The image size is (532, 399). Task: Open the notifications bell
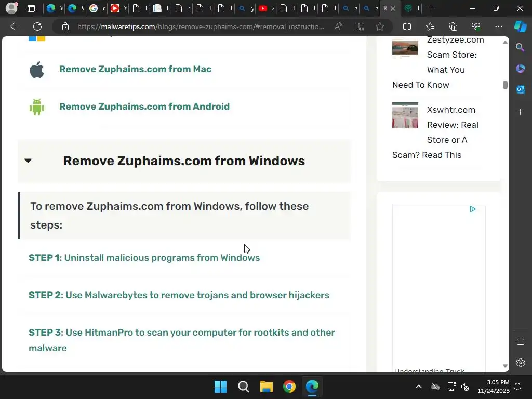pos(518,387)
